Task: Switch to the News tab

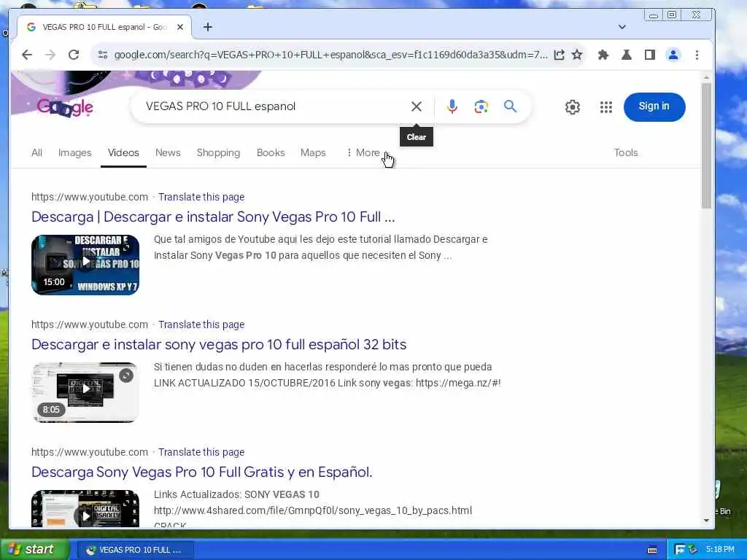Action: (x=168, y=153)
